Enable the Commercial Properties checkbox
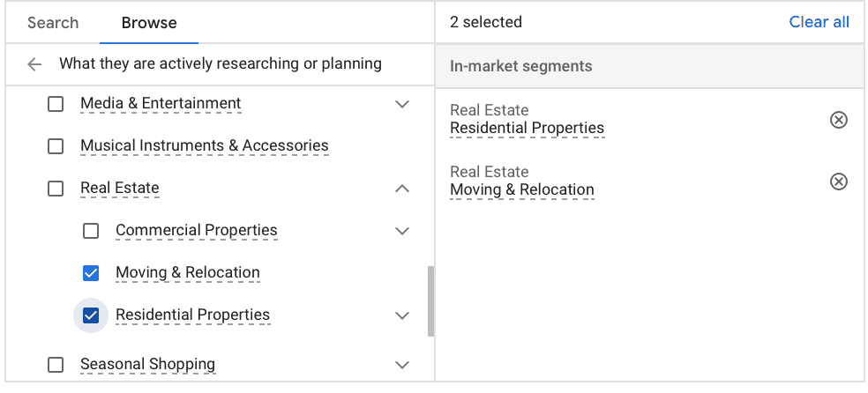 pyautogui.click(x=91, y=231)
